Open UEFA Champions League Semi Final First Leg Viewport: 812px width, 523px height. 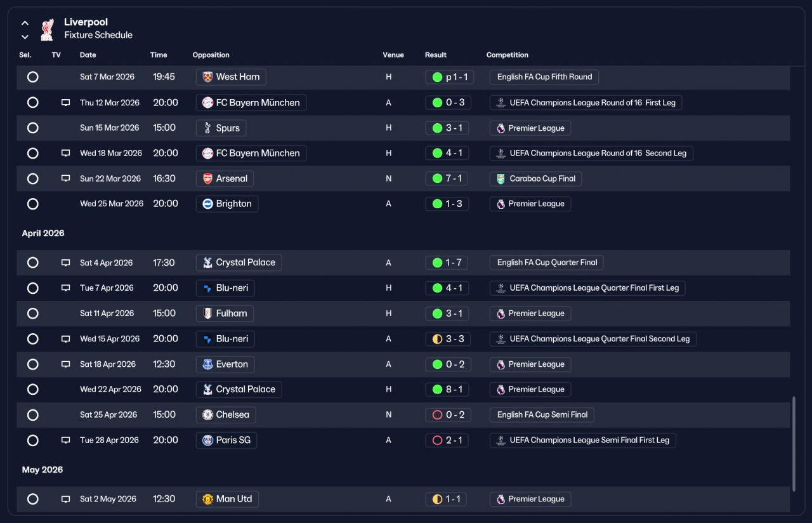pyautogui.click(x=583, y=440)
